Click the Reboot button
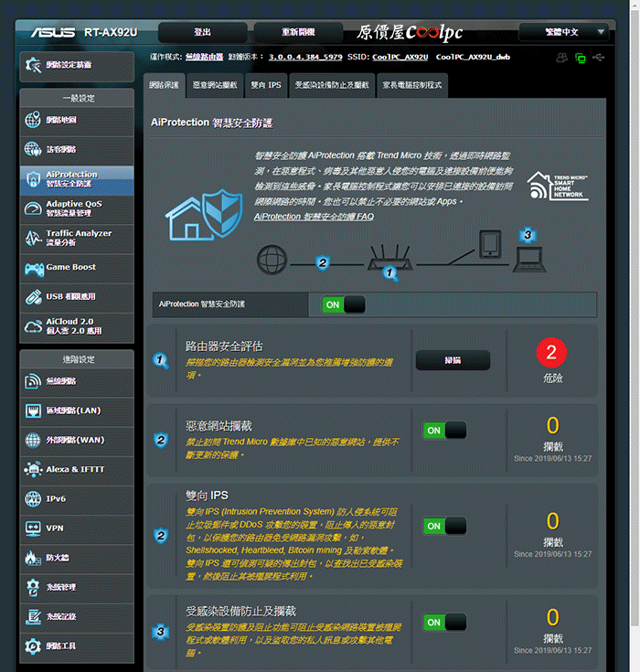Image resolution: width=640 pixels, height=672 pixels. [298, 32]
